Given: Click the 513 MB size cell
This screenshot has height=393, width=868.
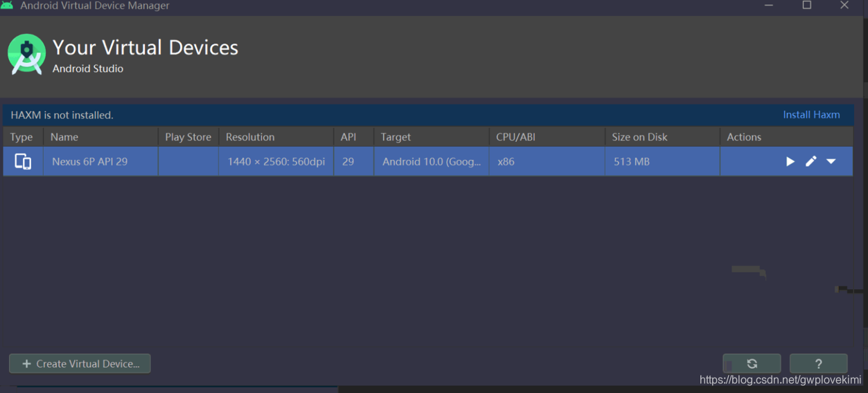Looking at the screenshot, I should (x=662, y=161).
